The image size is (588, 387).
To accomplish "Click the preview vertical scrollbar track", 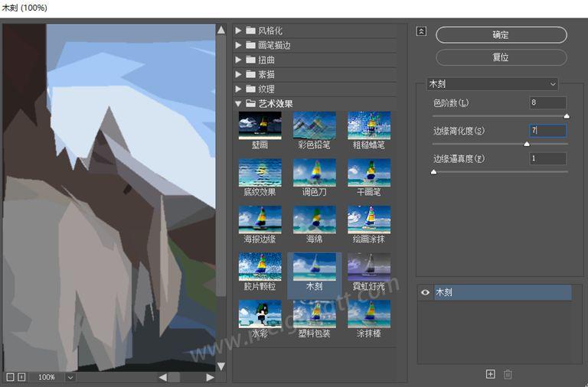I will coord(221,197).
